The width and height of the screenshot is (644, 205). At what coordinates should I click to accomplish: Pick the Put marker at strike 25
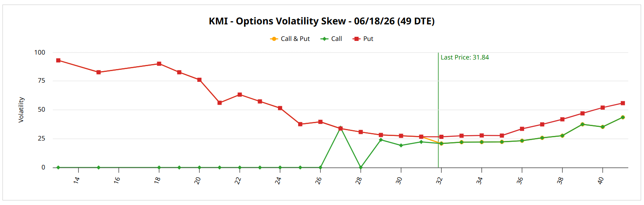point(300,124)
